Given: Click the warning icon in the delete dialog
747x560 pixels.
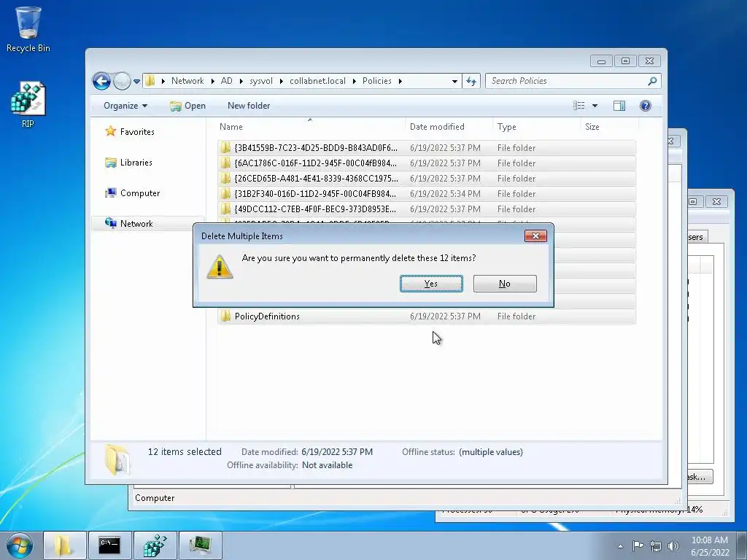Looking at the screenshot, I should click(220, 267).
